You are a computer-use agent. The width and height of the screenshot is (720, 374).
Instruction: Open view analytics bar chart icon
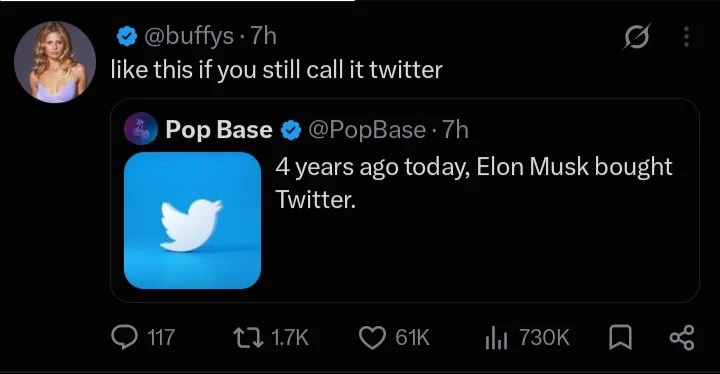pos(496,338)
